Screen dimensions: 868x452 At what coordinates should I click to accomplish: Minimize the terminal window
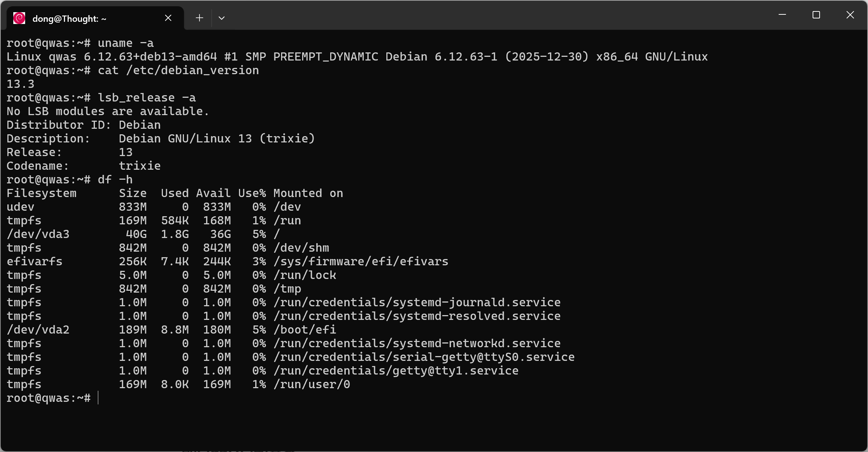783,15
